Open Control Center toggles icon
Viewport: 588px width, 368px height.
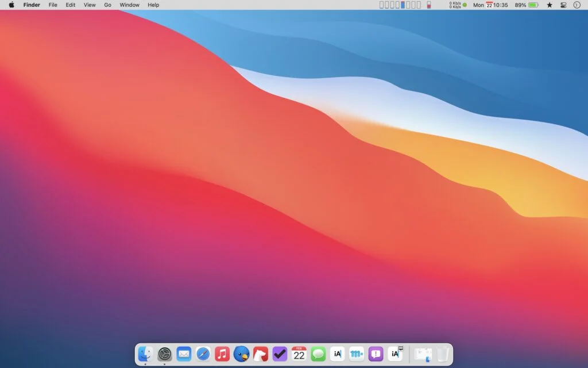(563, 5)
